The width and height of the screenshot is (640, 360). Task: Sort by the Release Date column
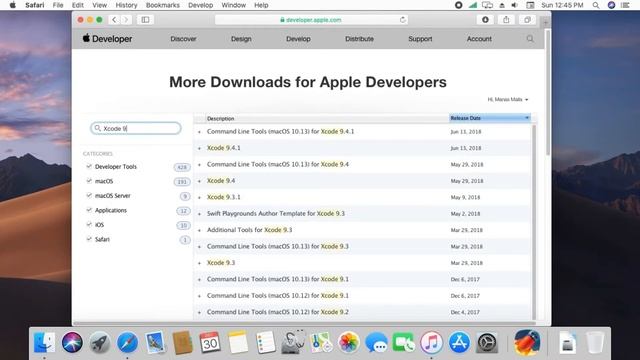click(490, 118)
